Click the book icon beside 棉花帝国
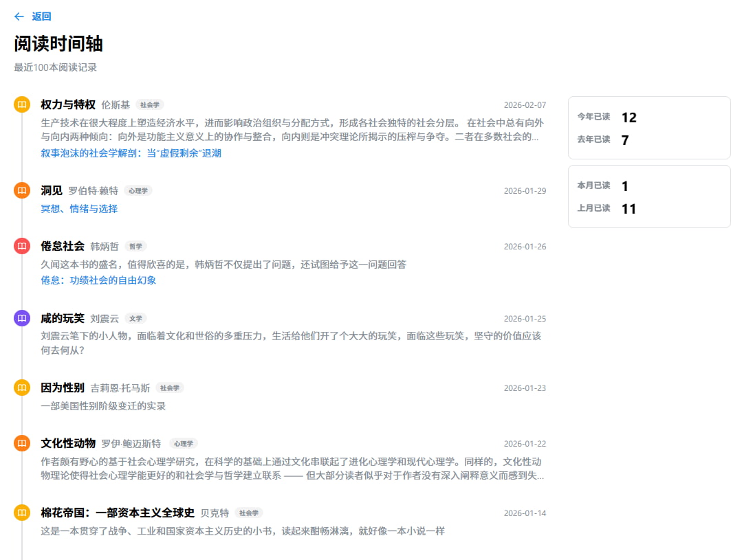Screen dimensions: 733x560 22,513
